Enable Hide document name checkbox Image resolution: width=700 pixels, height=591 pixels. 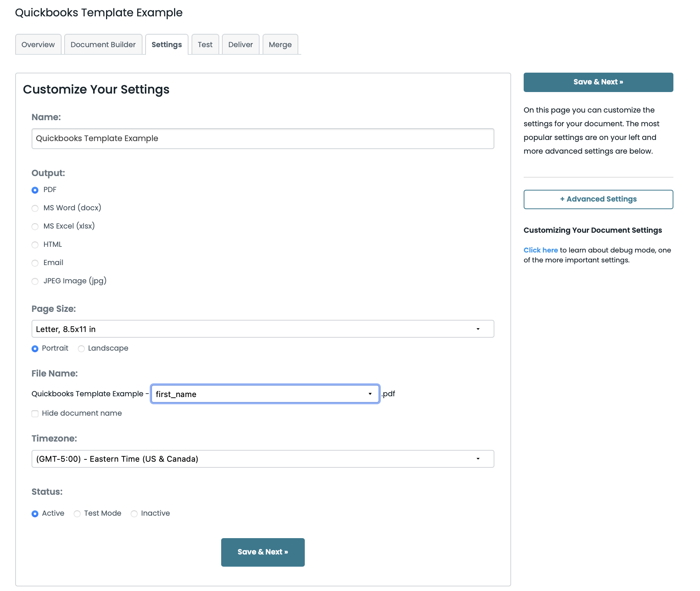[x=35, y=414]
